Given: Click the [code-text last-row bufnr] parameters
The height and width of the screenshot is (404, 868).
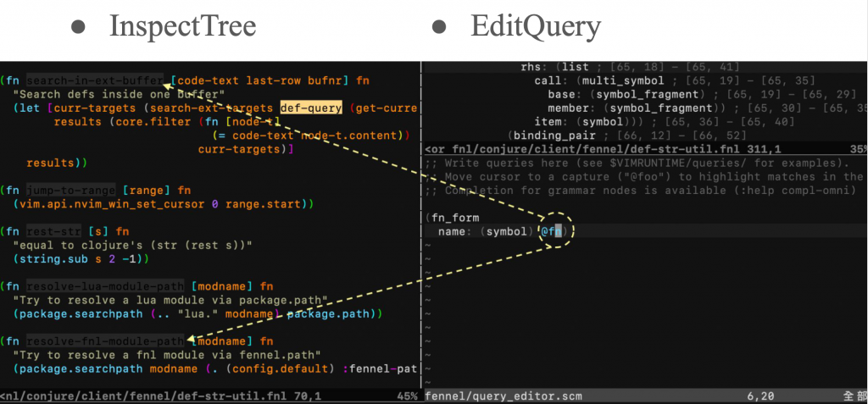Looking at the screenshot, I should pyautogui.click(x=259, y=80).
